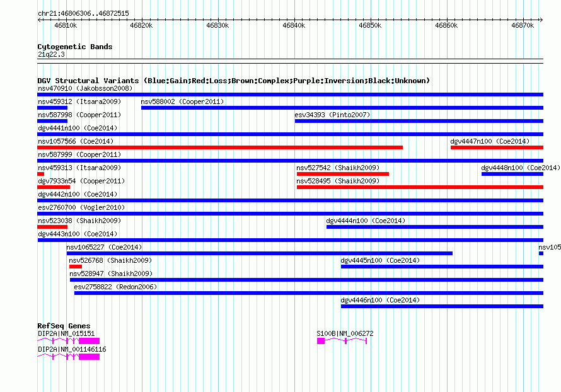
Task: Open nsv587999 (Cooper2011) variant label
Action: (79, 154)
